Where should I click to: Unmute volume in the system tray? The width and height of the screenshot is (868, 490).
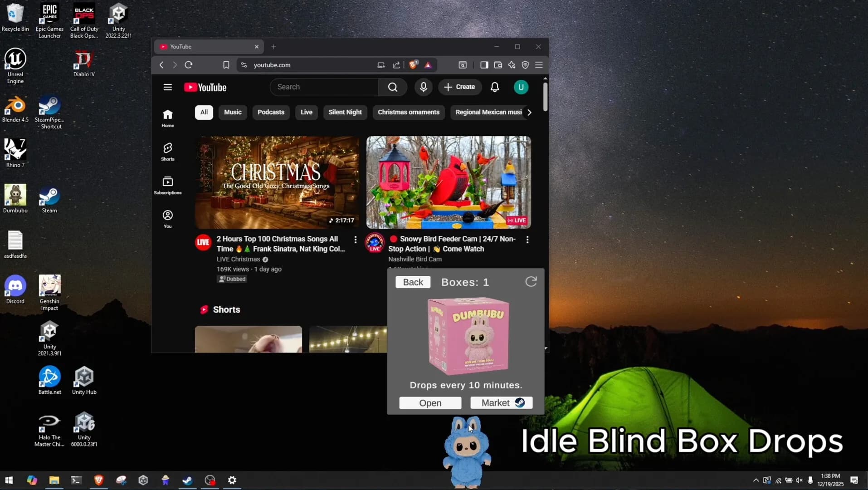click(799, 480)
